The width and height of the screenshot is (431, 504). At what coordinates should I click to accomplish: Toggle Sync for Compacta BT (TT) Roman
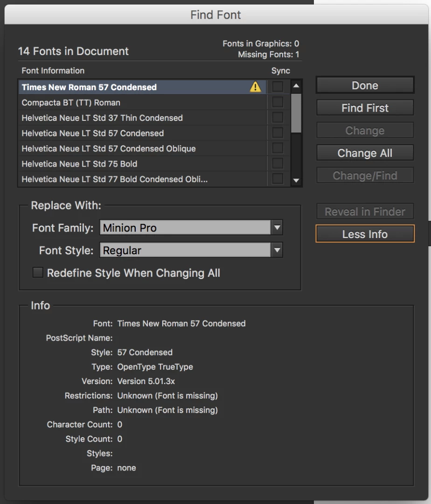point(278,102)
